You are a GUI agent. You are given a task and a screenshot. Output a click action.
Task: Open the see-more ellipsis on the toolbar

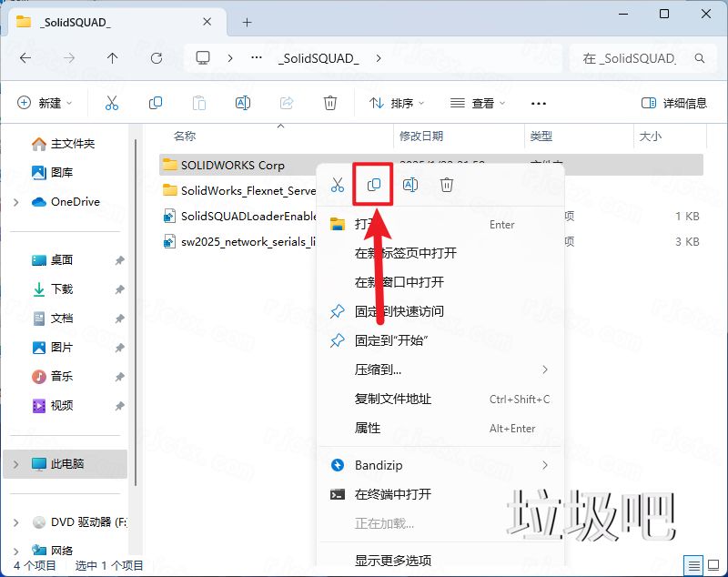tap(538, 103)
